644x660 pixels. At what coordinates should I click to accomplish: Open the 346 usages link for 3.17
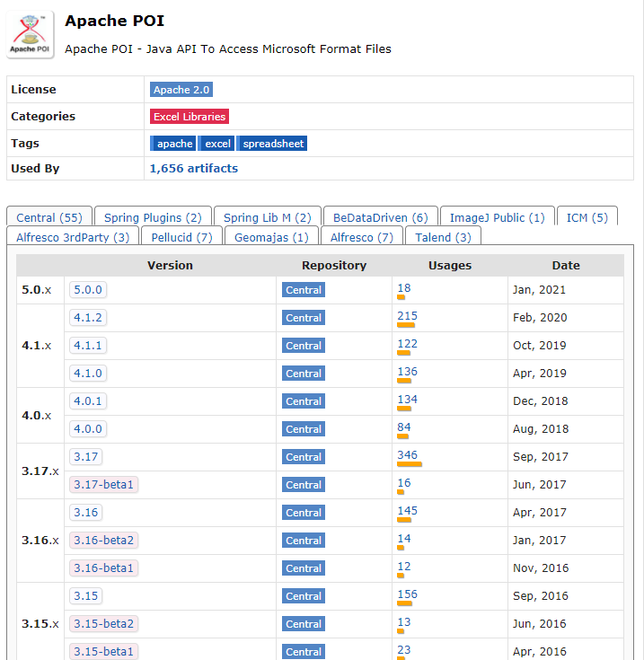(407, 454)
